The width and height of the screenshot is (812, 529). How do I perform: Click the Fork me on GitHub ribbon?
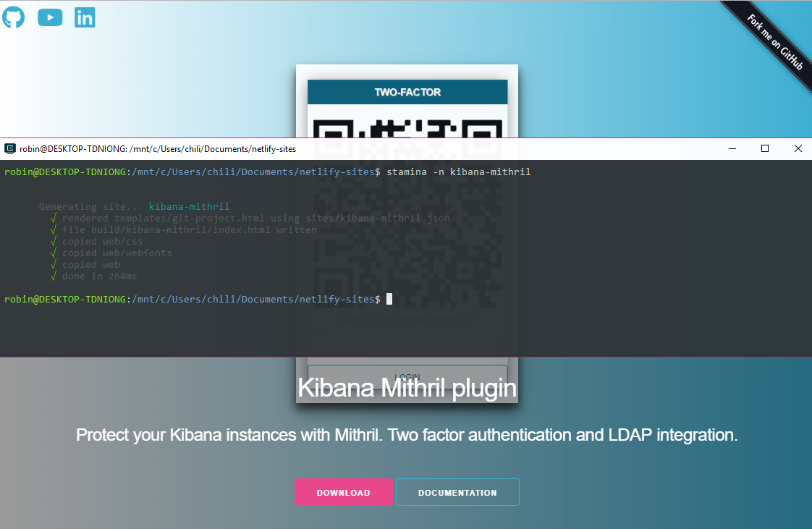click(x=775, y=42)
